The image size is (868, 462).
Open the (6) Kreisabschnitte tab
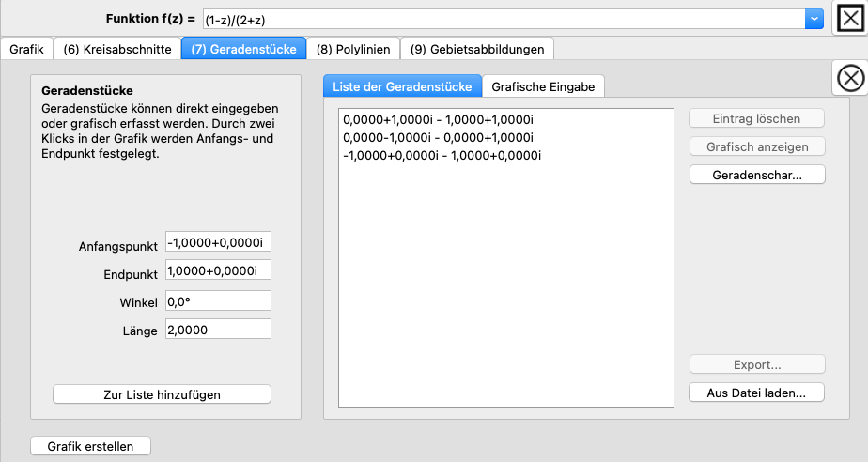click(117, 48)
